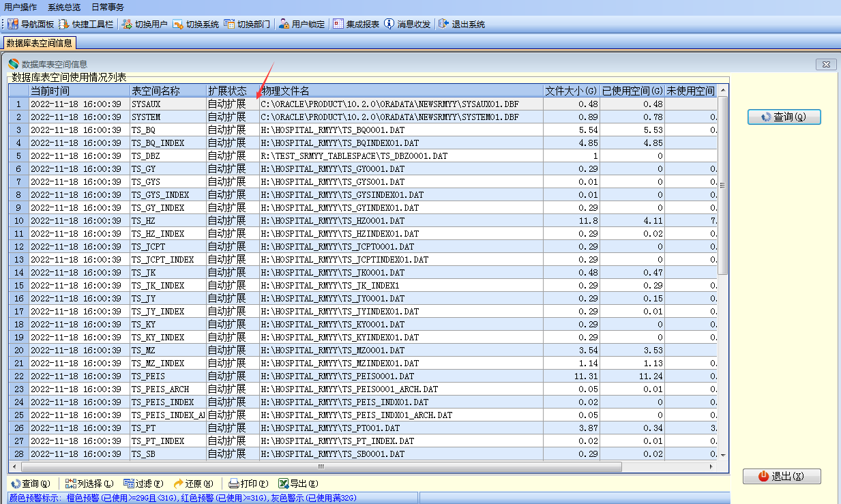The image size is (841, 504).
Task: Close the 数据库表空间信息 inner panel
Action: (826, 64)
